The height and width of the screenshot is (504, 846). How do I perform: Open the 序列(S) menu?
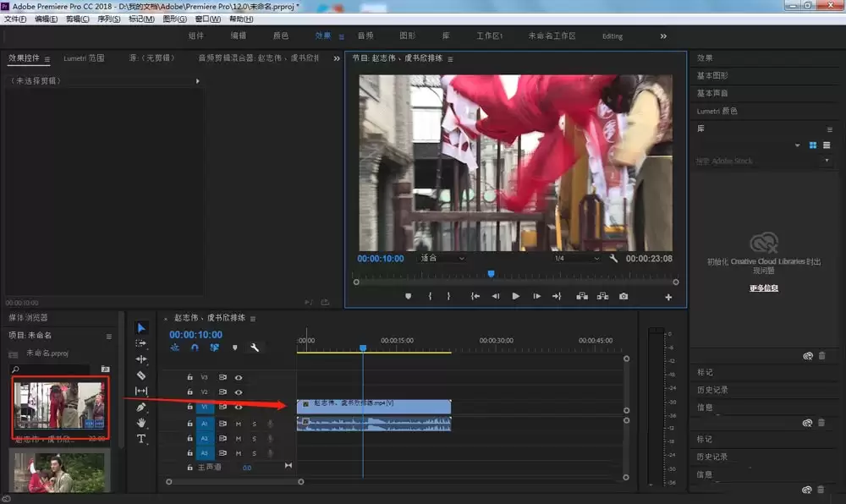(x=108, y=19)
